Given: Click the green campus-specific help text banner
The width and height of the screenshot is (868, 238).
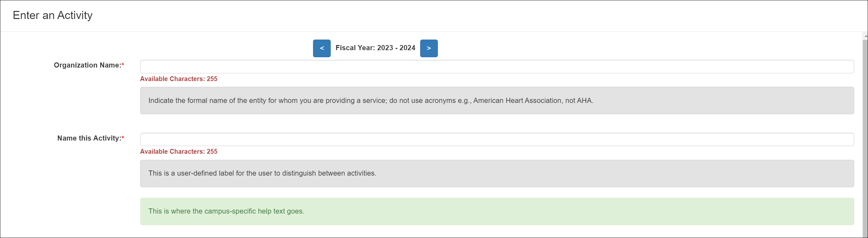Looking at the screenshot, I should point(226,211).
